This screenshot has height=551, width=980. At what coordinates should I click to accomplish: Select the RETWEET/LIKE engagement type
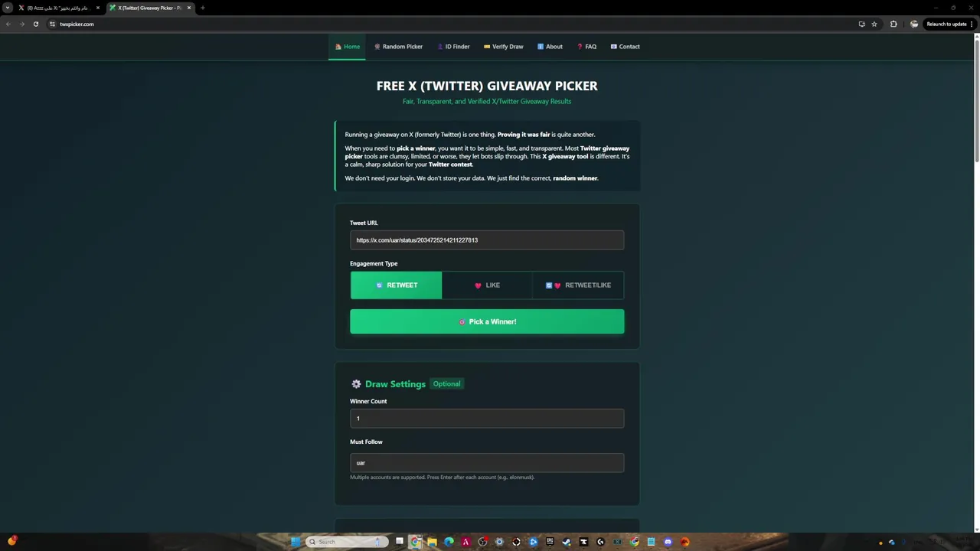578,285
